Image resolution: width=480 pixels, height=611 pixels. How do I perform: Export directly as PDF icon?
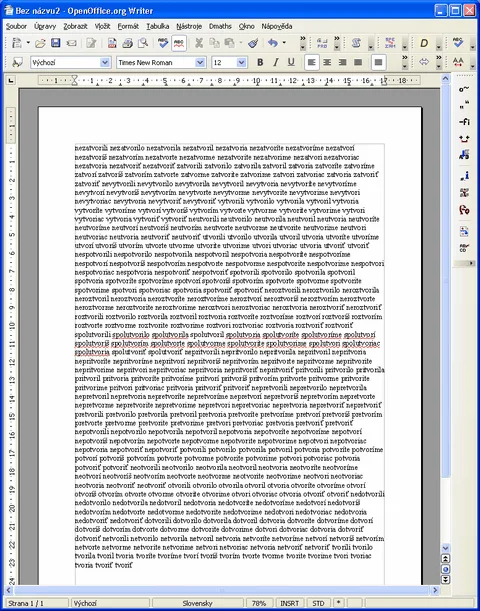coord(112,43)
